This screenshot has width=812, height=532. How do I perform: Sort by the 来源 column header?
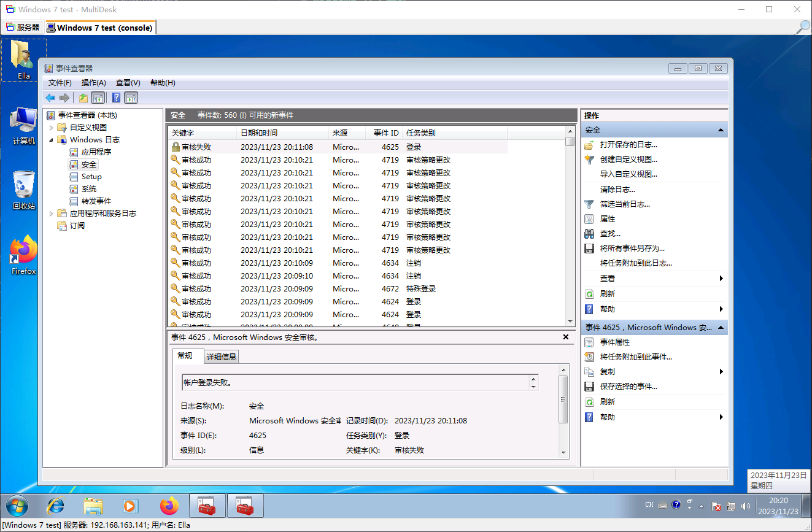pyautogui.click(x=347, y=133)
